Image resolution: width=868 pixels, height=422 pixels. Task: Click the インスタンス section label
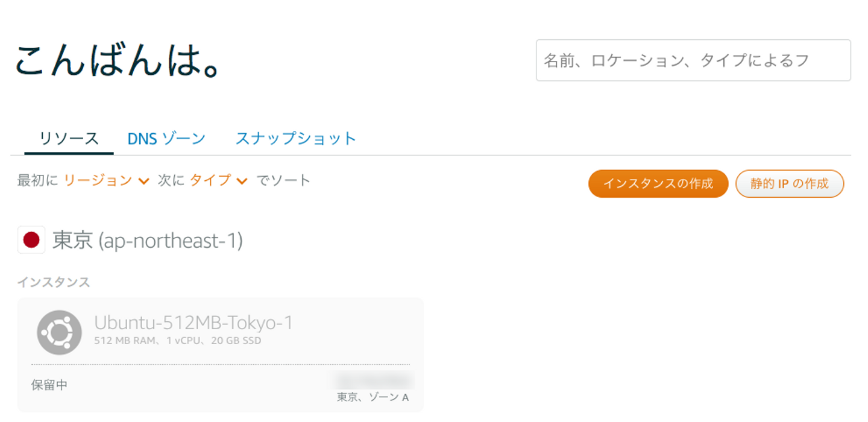point(54,282)
